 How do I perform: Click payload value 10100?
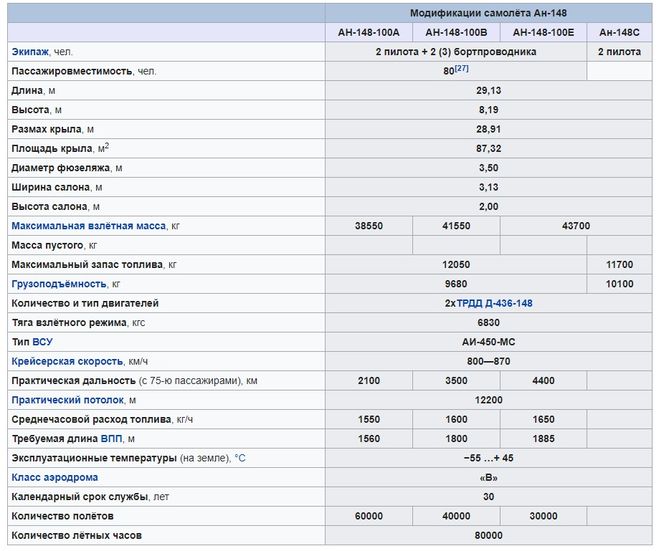click(x=619, y=284)
